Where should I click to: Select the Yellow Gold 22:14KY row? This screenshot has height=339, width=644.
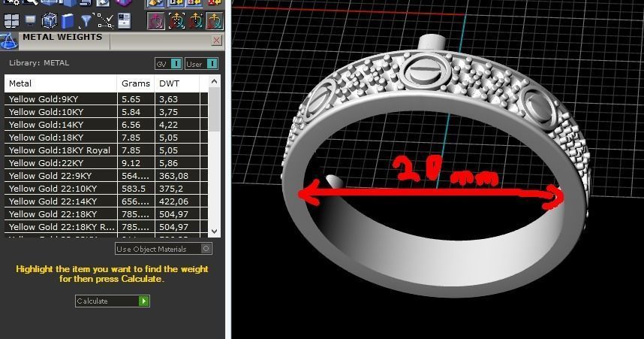106,201
